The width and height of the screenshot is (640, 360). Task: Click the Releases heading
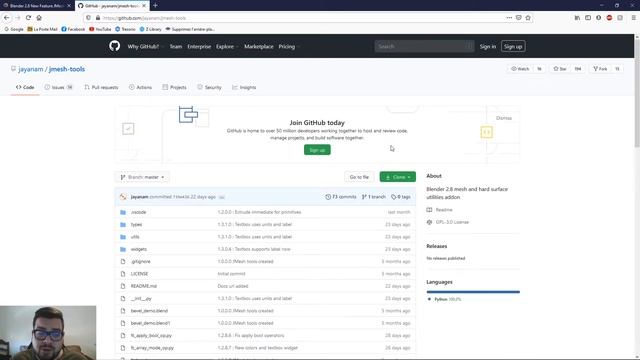(437, 246)
